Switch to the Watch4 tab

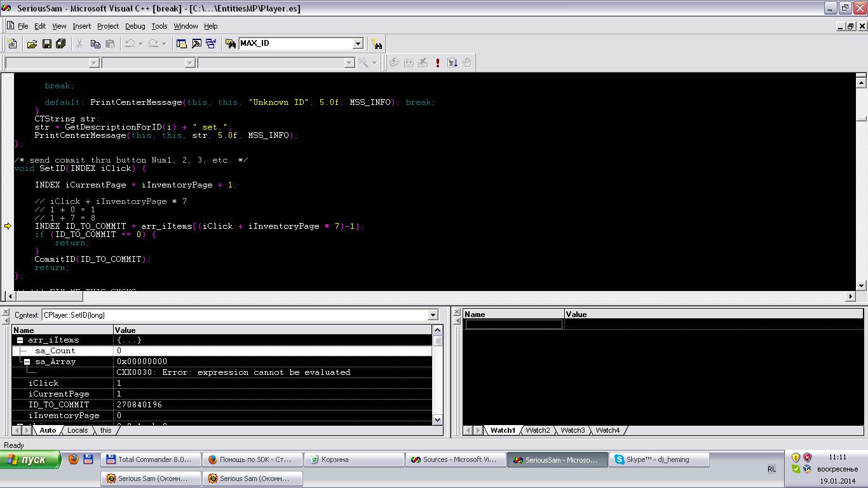click(607, 430)
